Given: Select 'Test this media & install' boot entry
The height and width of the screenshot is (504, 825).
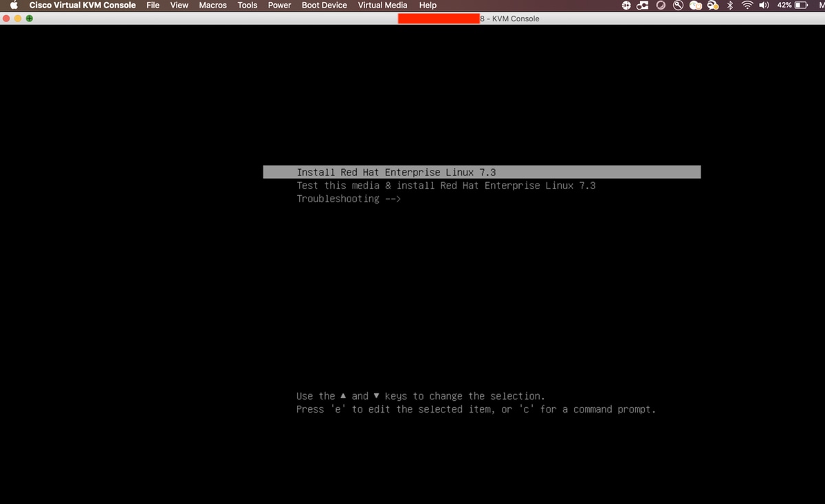Looking at the screenshot, I should coord(446,186).
